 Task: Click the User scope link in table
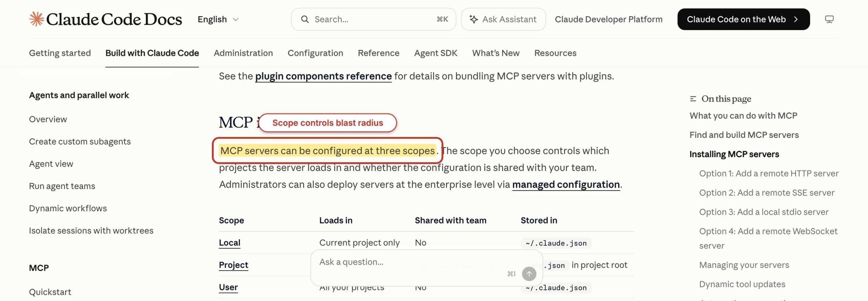click(x=228, y=287)
